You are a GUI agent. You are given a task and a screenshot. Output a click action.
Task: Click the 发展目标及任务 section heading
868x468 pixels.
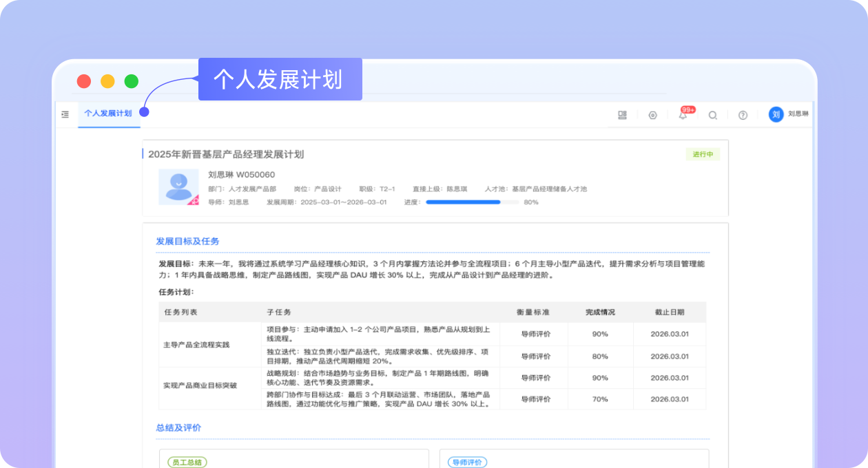tap(187, 241)
